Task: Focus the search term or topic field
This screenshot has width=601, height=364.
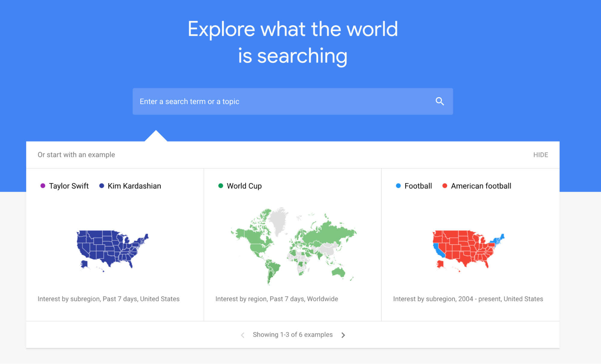Action: click(x=293, y=101)
